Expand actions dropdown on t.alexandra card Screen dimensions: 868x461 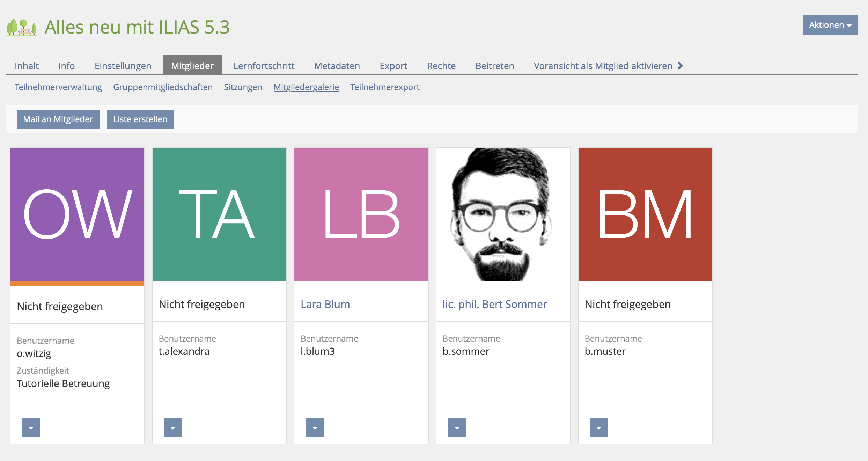(x=173, y=427)
